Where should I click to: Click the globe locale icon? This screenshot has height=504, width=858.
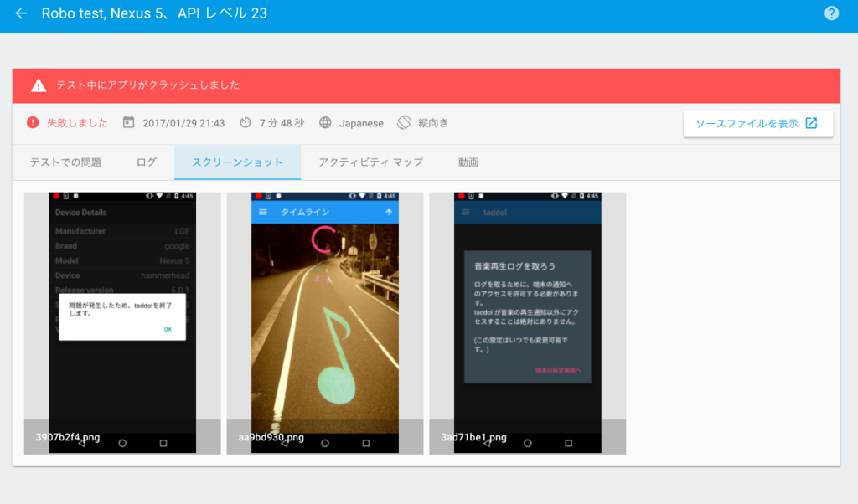(325, 122)
